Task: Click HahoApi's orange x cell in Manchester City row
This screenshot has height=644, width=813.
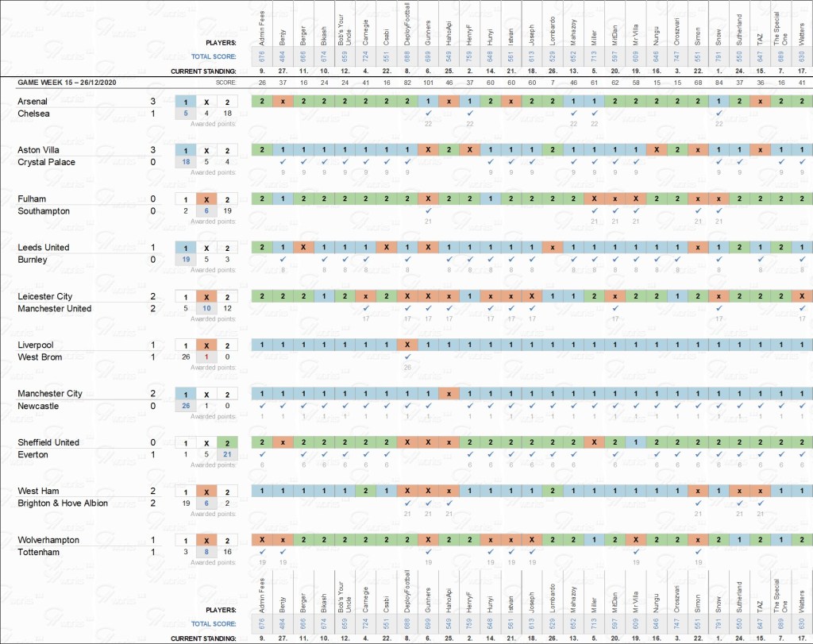Action: pos(449,394)
